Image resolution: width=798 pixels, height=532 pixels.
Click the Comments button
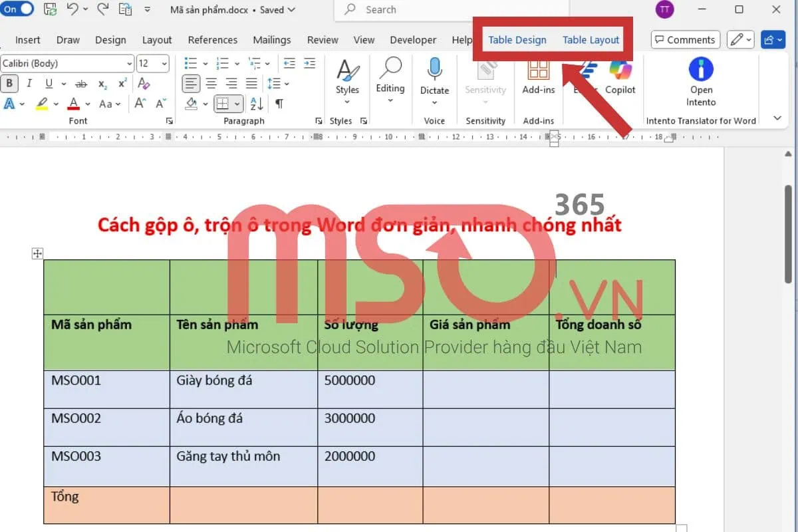[x=685, y=39]
